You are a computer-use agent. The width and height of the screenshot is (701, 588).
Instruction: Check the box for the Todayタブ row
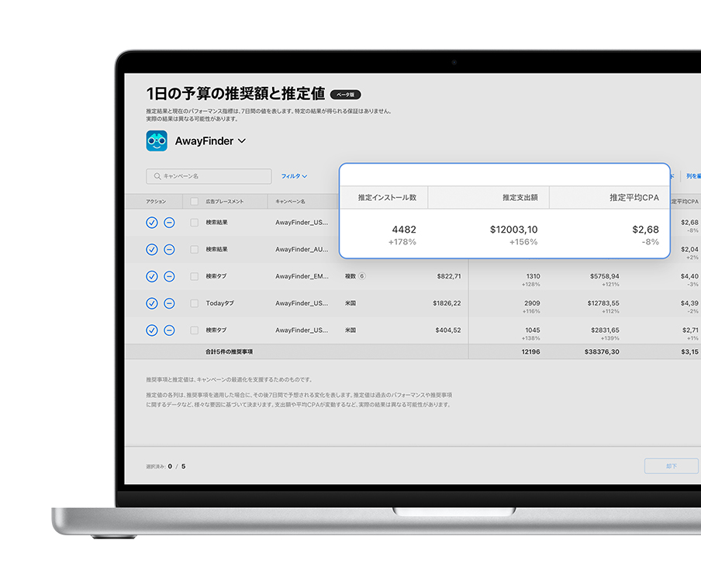pos(195,303)
